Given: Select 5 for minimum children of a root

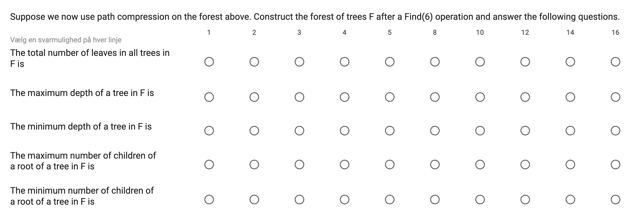Looking at the screenshot, I should 390,200.
